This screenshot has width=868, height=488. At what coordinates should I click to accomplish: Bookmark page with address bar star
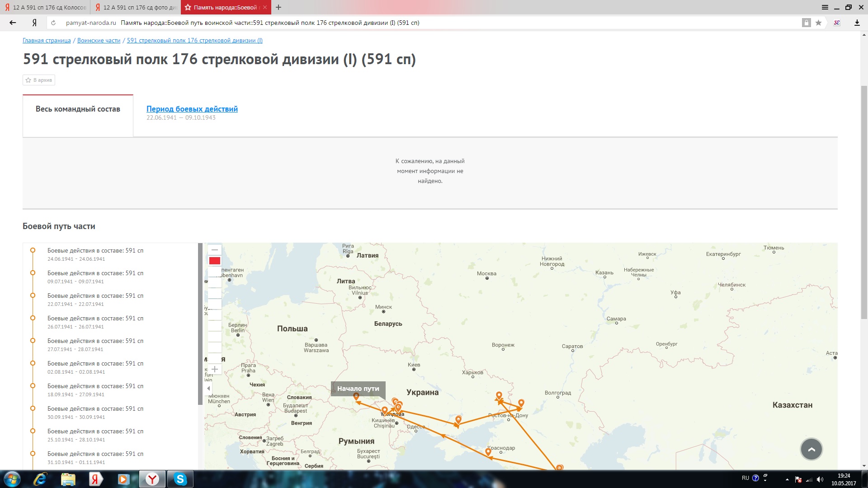click(818, 23)
